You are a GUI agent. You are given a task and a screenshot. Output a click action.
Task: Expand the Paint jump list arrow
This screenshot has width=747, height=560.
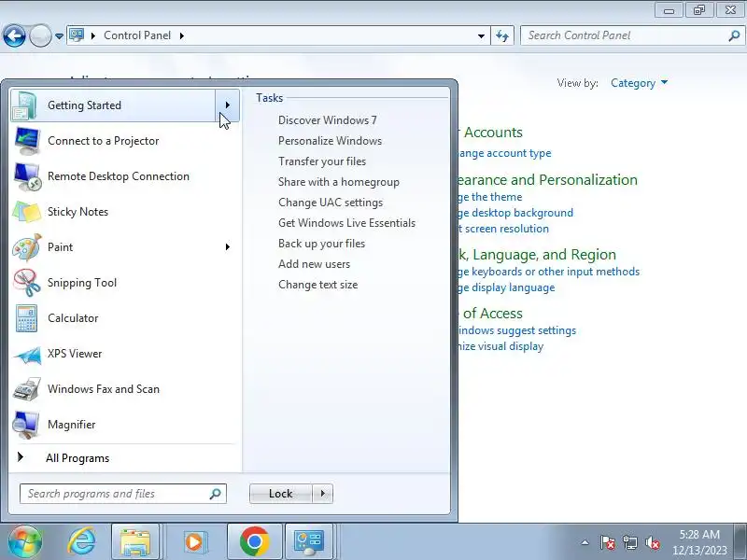coord(228,246)
